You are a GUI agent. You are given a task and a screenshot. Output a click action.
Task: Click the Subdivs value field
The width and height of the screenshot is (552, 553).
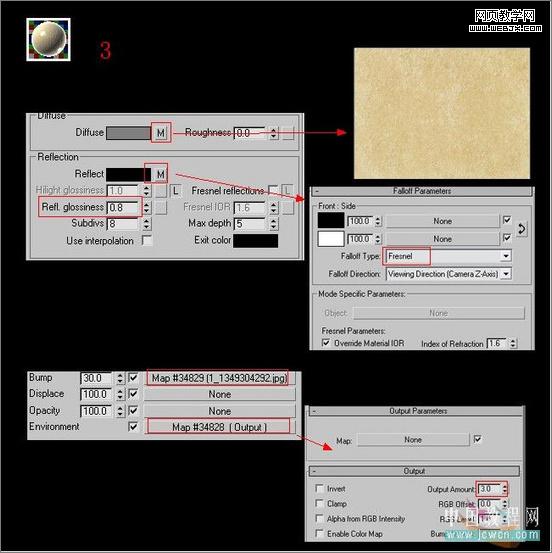(123, 224)
